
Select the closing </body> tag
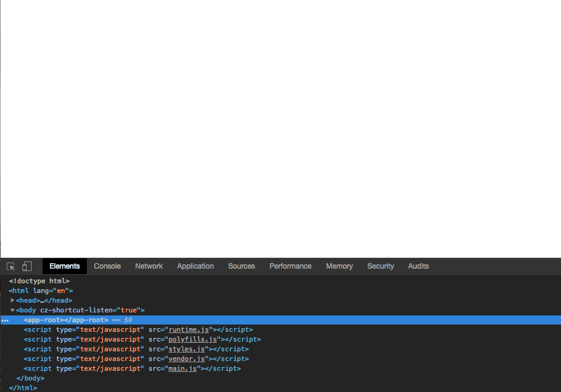click(30, 378)
